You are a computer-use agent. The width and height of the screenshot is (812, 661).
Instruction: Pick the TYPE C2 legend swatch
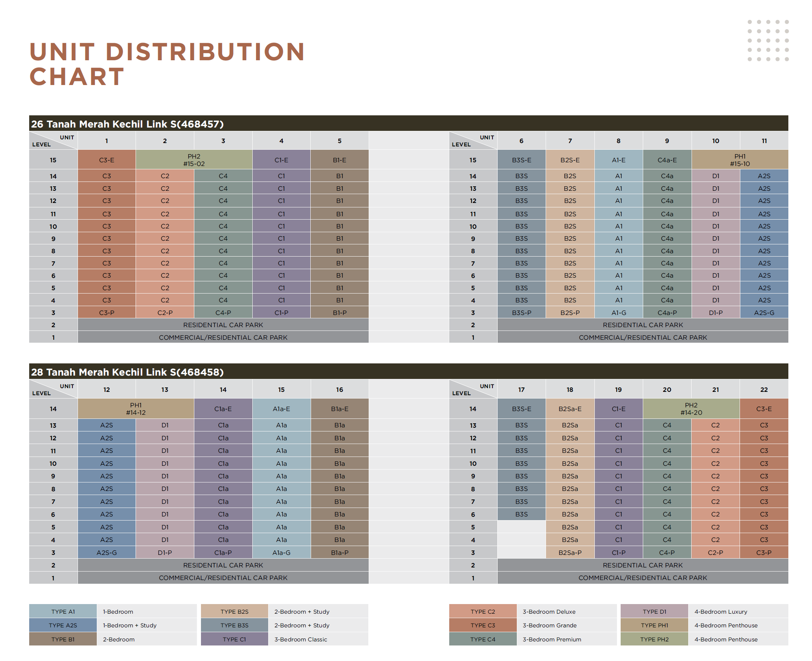pos(482,611)
